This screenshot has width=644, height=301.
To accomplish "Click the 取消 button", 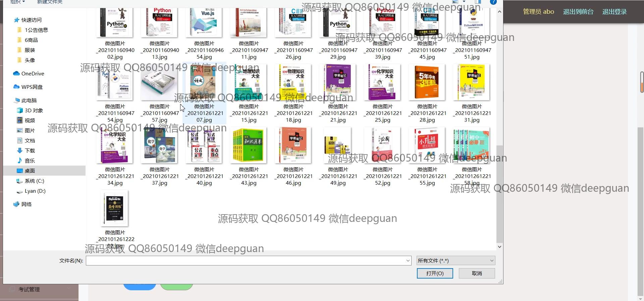I will (x=477, y=273).
